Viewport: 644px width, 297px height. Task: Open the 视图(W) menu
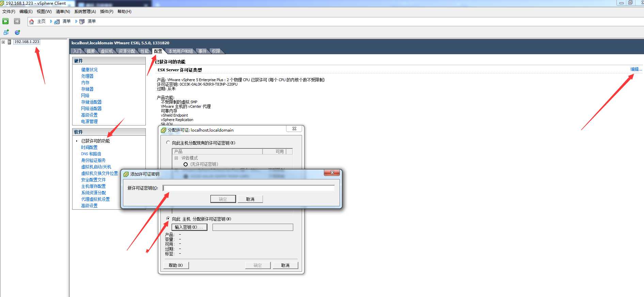point(44,12)
